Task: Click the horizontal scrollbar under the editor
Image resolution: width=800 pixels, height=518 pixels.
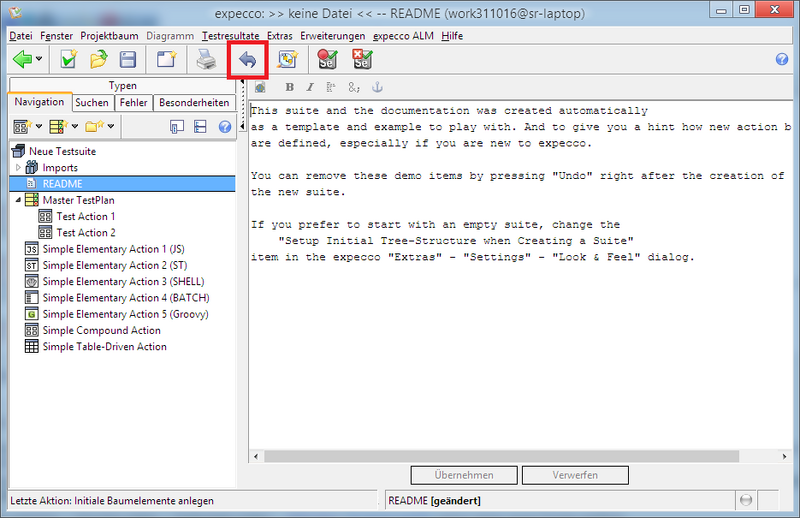Action: pyautogui.click(x=502, y=456)
